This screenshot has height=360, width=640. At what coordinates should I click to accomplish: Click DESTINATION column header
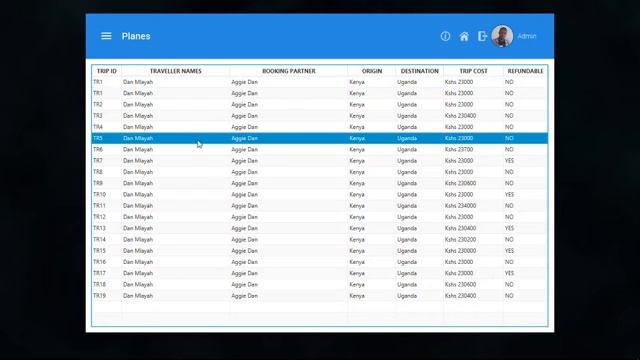pos(419,71)
